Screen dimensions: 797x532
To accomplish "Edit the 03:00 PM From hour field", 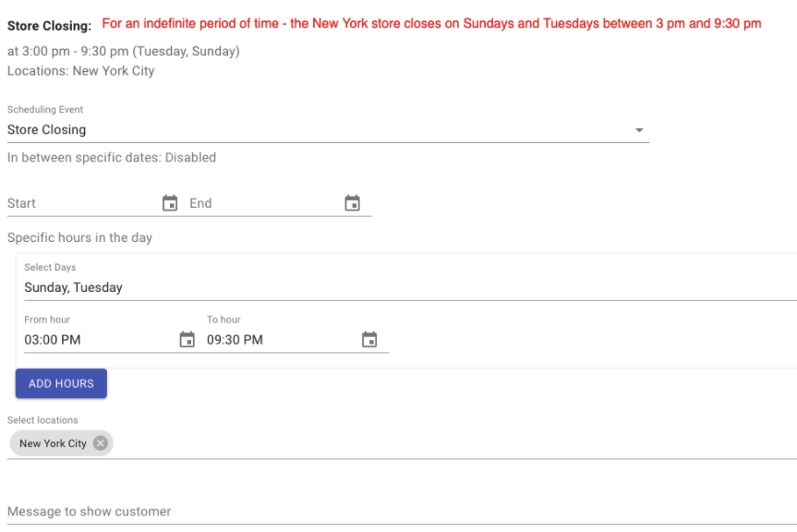I will click(100, 339).
